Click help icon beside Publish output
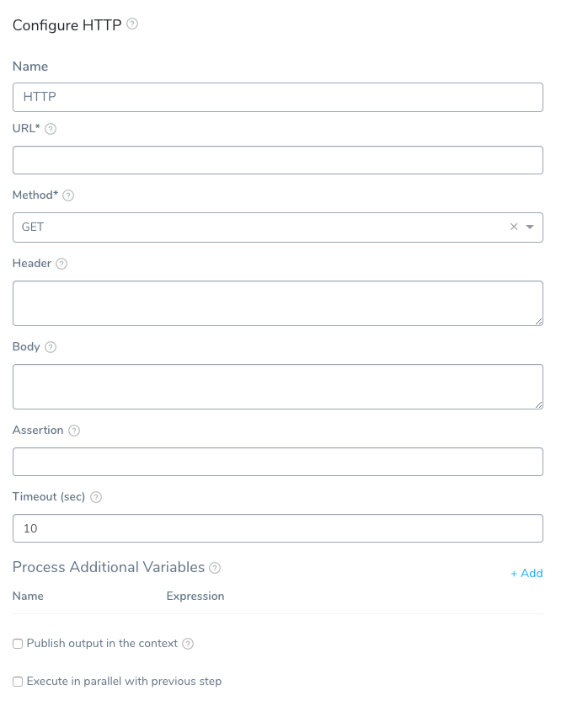This screenshot has height=701, width=588. point(188,645)
